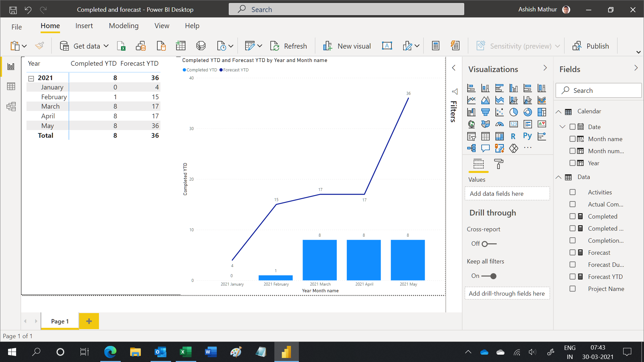Select the Funnel chart visualization
Viewport: 644px width, 362px height.
coord(485,112)
